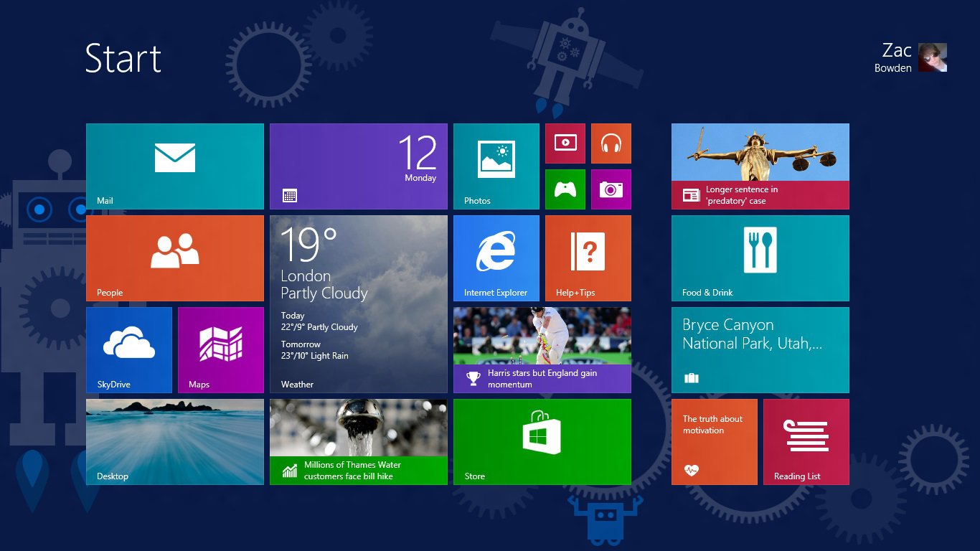Open the People tile
Screen dimensions: 980x551
175,258
